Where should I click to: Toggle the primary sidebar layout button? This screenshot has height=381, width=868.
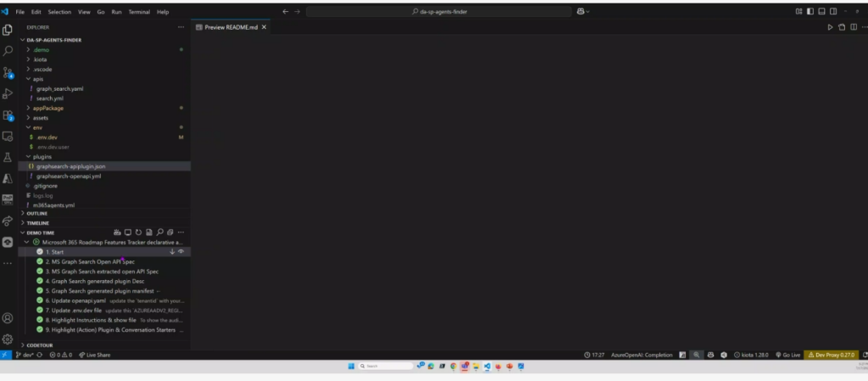pos(810,12)
